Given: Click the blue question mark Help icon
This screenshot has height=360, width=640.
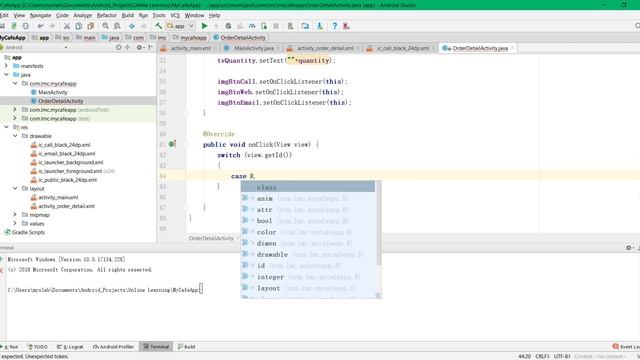Looking at the screenshot, I should pos(334,26).
